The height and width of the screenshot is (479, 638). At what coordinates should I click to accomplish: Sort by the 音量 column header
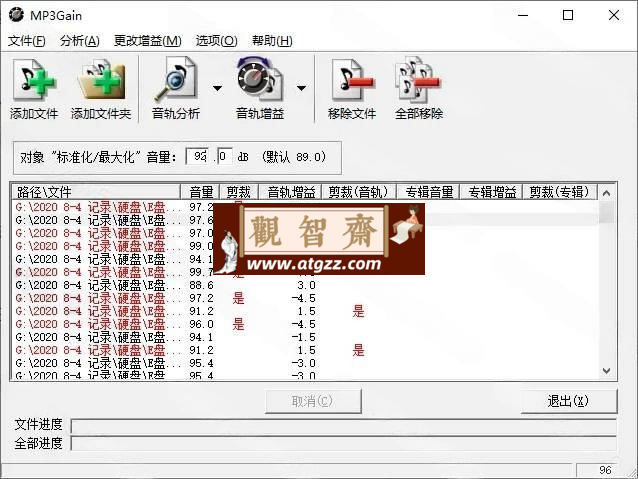point(200,192)
